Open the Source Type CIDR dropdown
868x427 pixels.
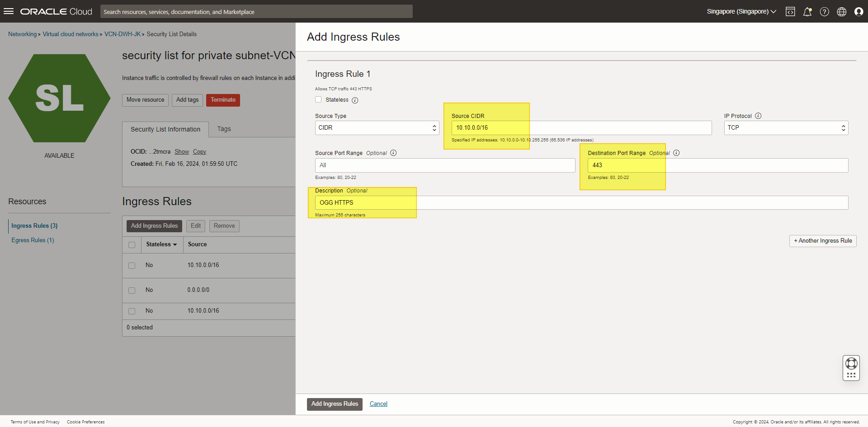pos(377,128)
